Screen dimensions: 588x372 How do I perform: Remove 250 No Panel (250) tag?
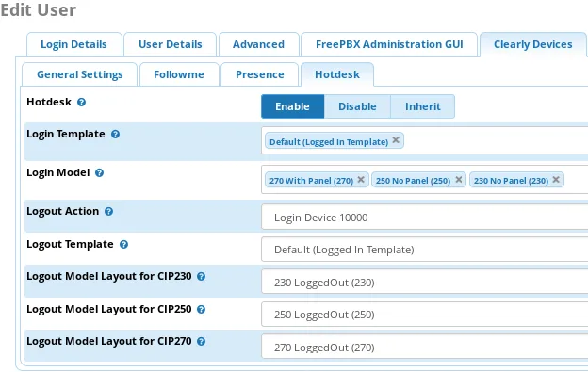(x=458, y=180)
